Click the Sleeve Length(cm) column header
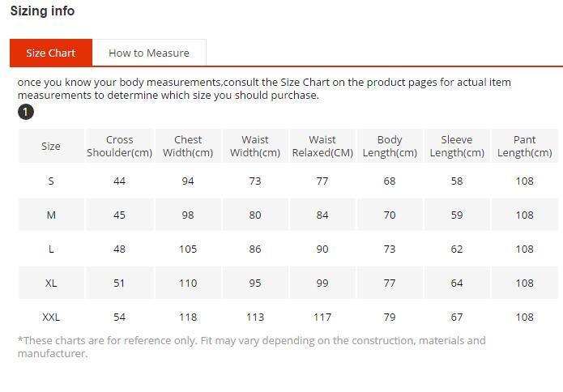This screenshot has width=563, height=392. pyautogui.click(x=457, y=146)
